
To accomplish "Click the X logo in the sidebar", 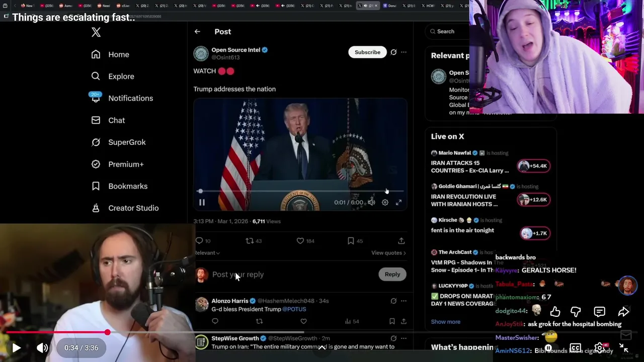I will (96, 32).
